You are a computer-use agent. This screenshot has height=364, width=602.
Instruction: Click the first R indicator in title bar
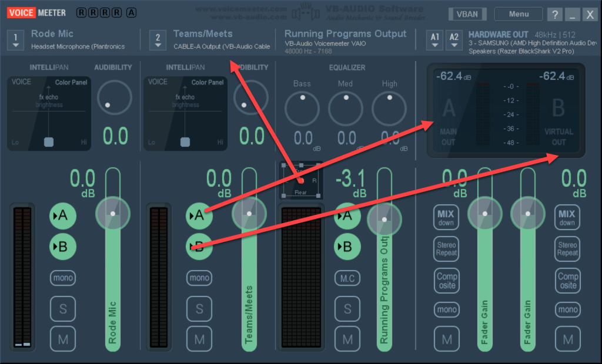(81, 13)
